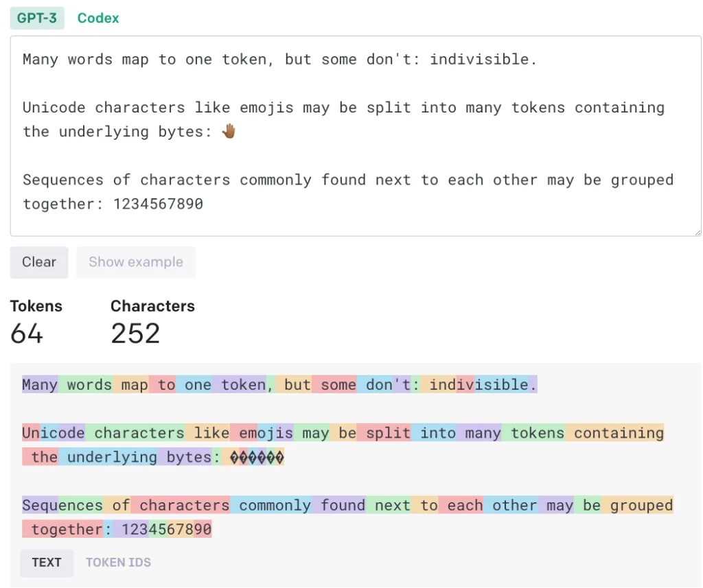Click the textarea resize handle corner
The height and width of the screenshot is (588, 703).
(697, 232)
